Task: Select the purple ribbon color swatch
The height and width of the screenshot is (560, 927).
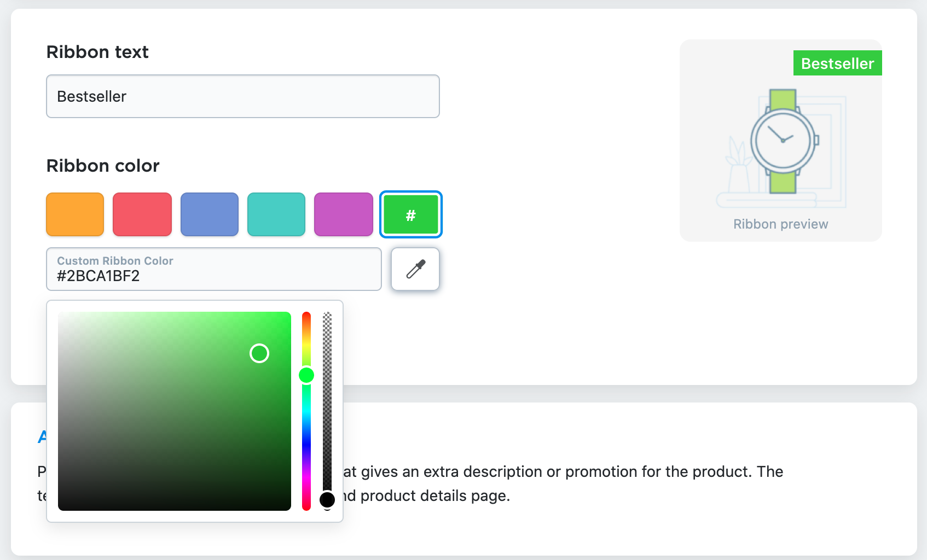Action: click(343, 214)
